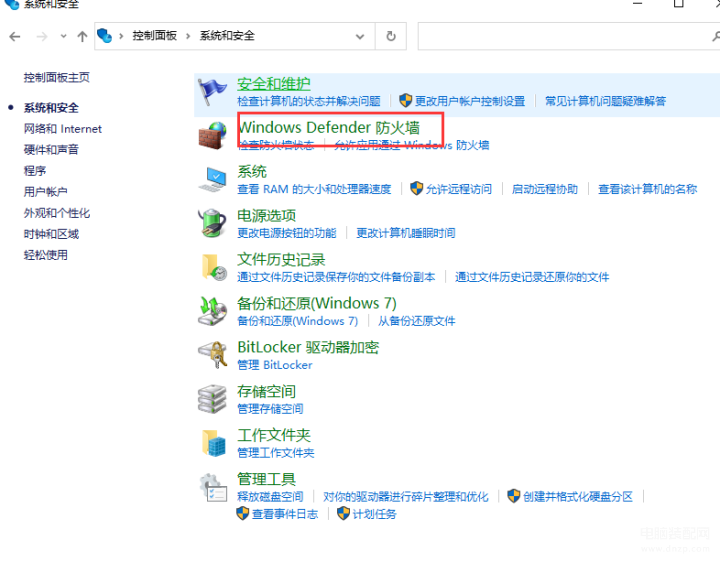The width and height of the screenshot is (720, 562).
Task: Click the Security and Maintenance flag icon
Action: click(212, 92)
